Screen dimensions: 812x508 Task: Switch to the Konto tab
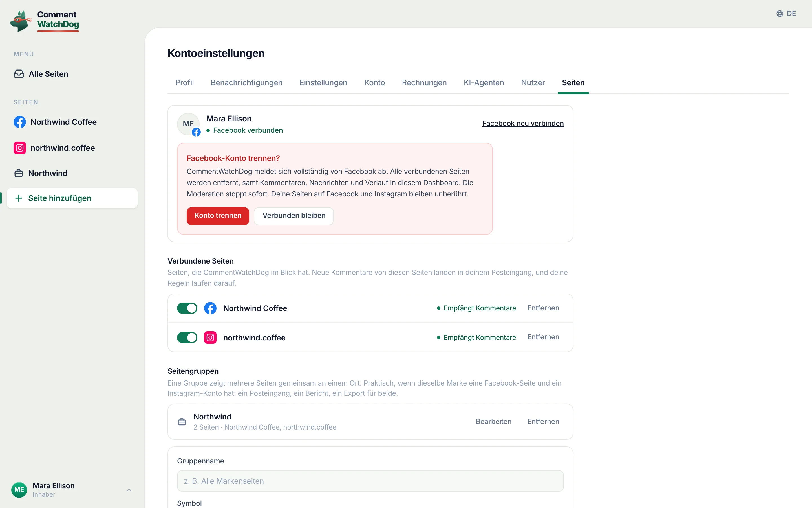374,83
